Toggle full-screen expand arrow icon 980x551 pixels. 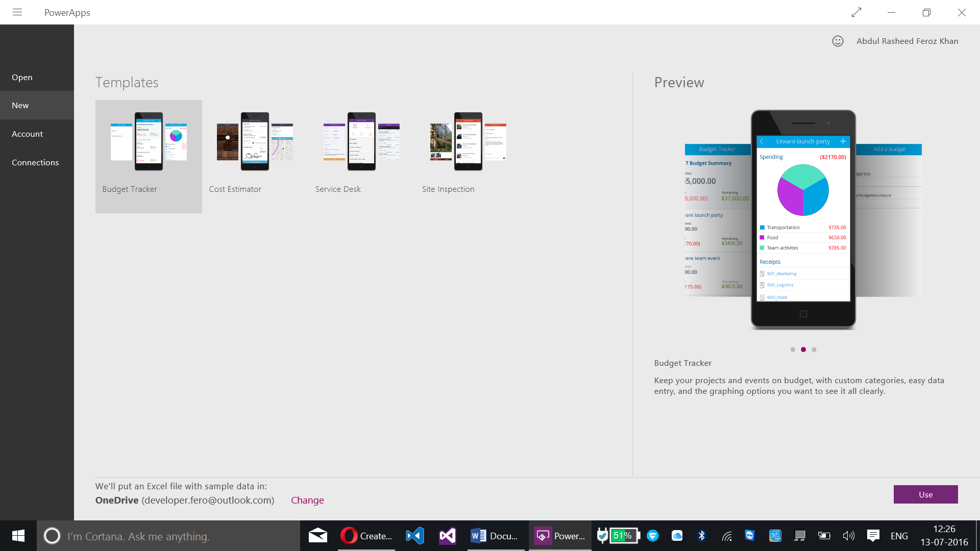[856, 12]
